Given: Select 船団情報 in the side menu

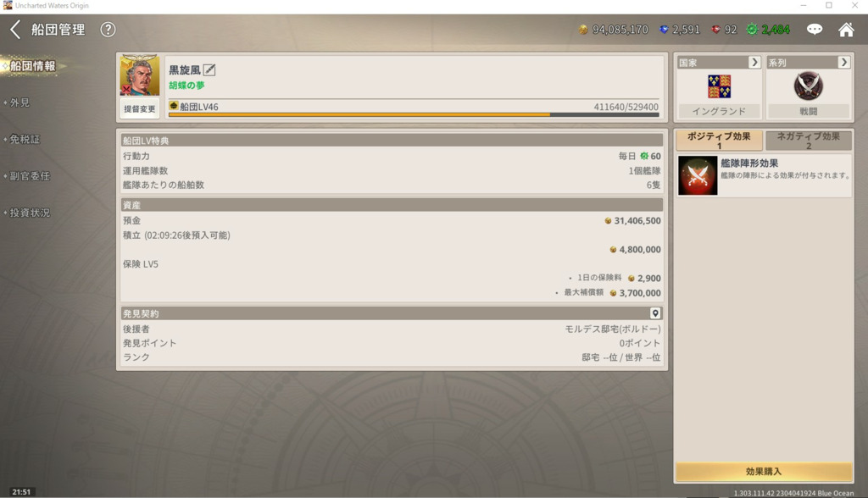Looking at the screenshot, I should click(33, 66).
